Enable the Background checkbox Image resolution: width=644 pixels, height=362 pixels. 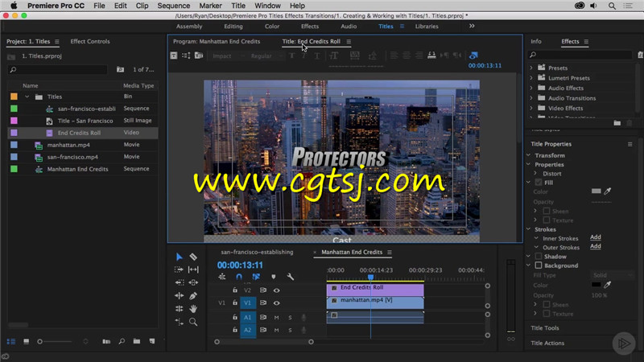pos(539,265)
